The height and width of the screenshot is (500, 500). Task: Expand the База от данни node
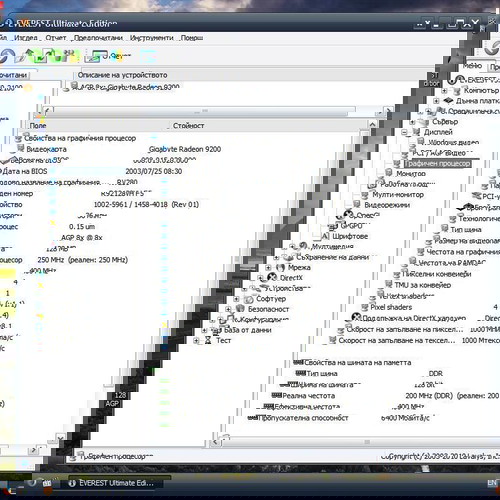tap(204, 330)
